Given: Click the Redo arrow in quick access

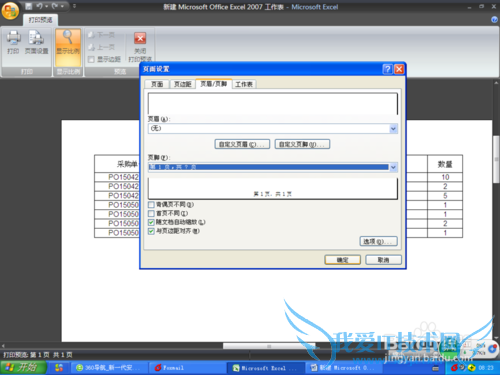Looking at the screenshot, I should [55, 6].
